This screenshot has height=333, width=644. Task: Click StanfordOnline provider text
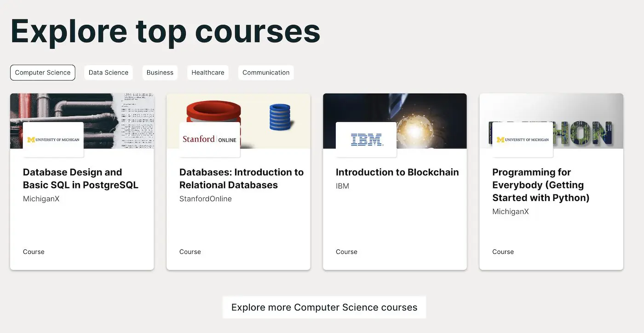click(x=206, y=199)
